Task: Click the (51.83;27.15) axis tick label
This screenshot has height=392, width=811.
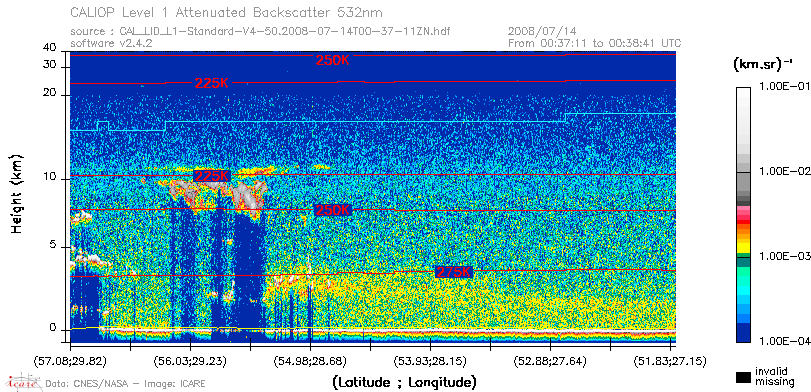Action: pyautogui.click(x=670, y=361)
